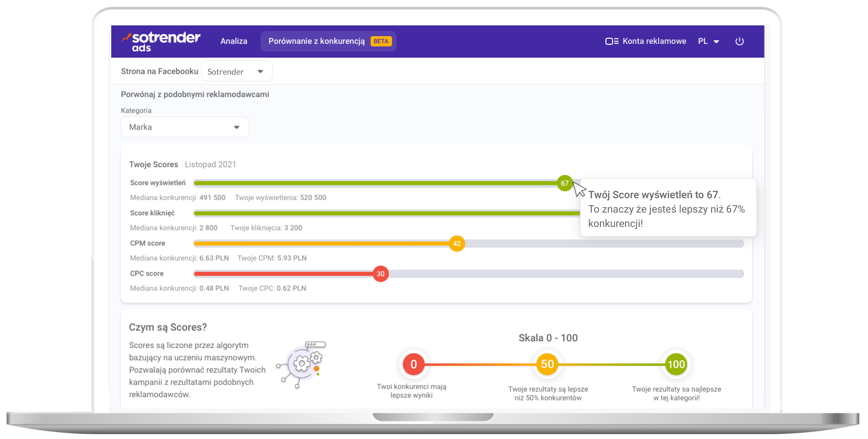This screenshot has width=868, height=439.
Task: Click the orange 42 CPM score marker
Action: point(457,244)
